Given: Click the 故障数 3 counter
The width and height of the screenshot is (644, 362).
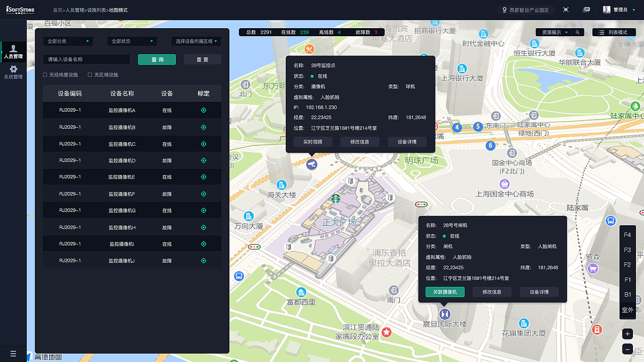Looking at the screenshot, I should pyautogui.click(x=366, y=32).
